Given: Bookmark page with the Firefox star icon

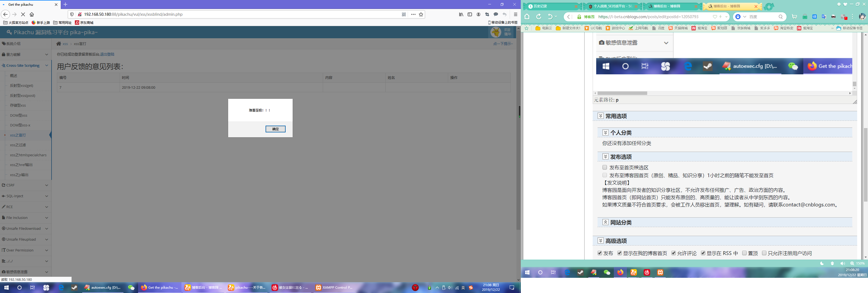Looking at the screenshot, I should click(x=421, y=14).
